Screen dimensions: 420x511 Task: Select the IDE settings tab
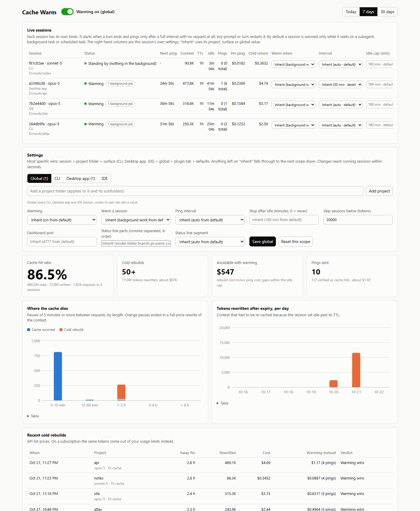[105, 178]
